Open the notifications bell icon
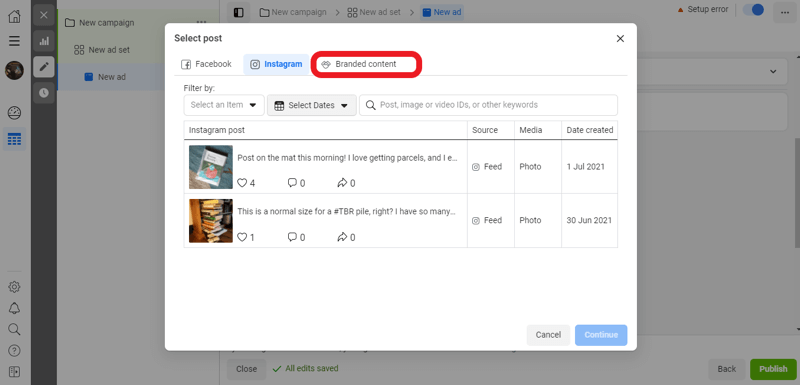Screen dimensions: 800x385 (14, 308)
